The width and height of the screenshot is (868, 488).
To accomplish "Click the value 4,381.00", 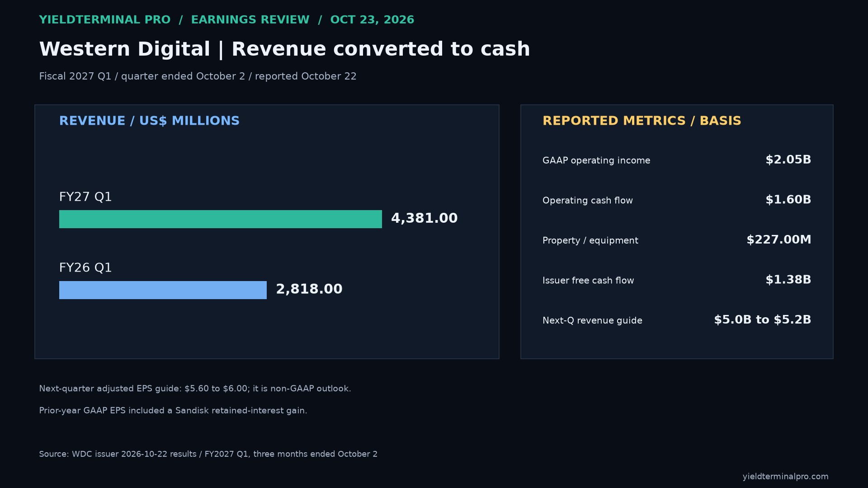I will tap(424, 219).
